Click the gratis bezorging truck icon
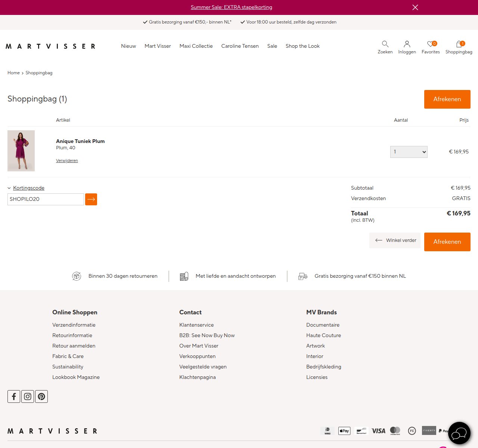478x448 pixels. click(x=303, y=276)
